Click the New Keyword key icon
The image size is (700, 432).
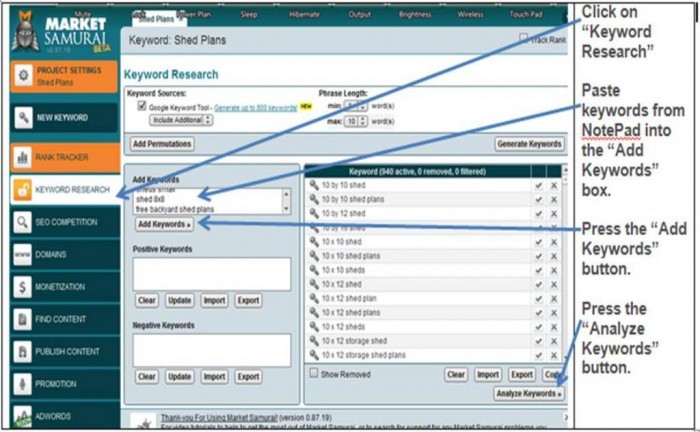click(x=23, y=118)
